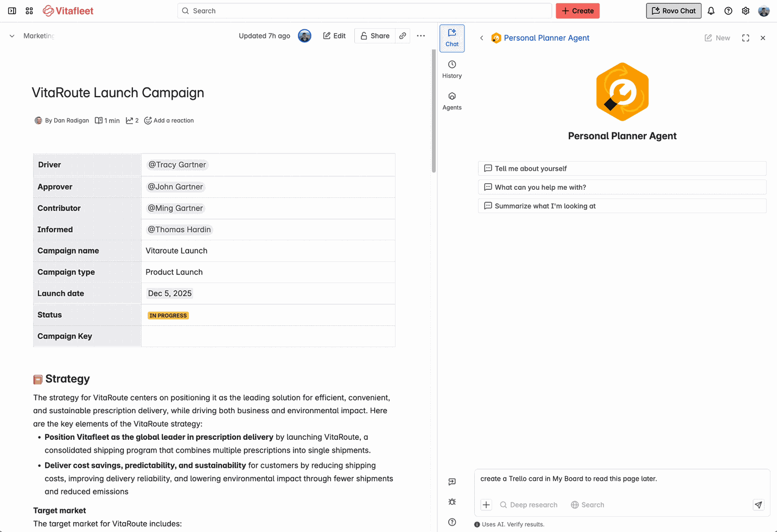Image resolution: width=777 pixels, height=532 pixels.
Task: Start a New chat
Action: (717, 38)
